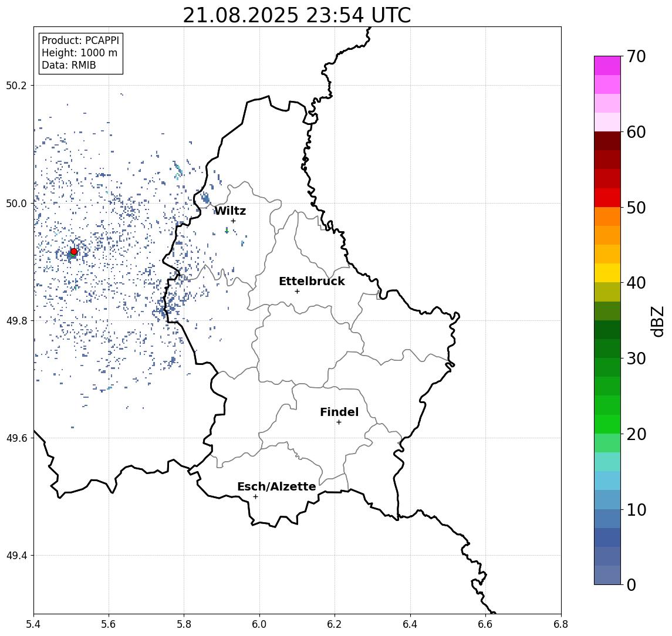This screenshot has height=636, width=672.
Task: Click the plus marker below Esch/Alzette
Action: [255, 497]
